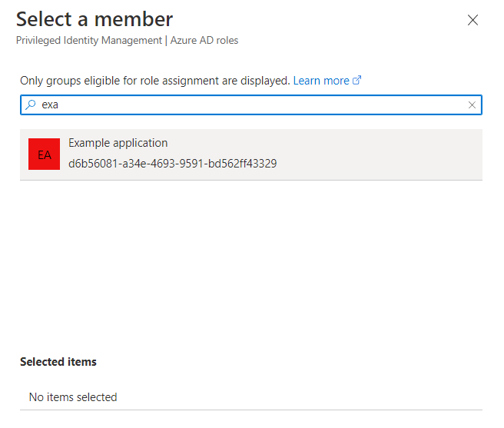Clear the search box text

(x=472, y=105)
